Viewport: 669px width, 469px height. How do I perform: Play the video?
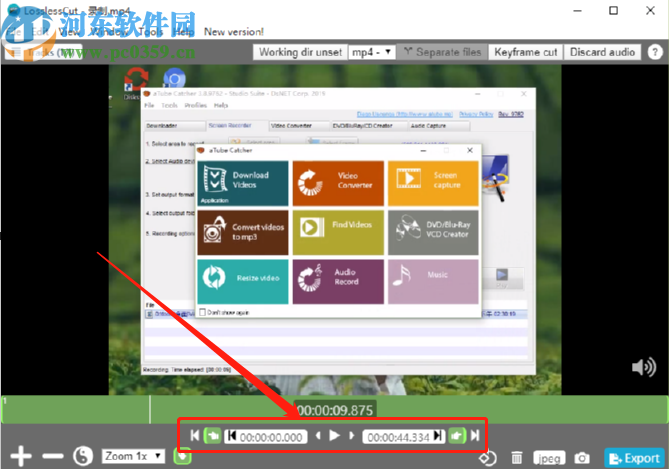pyautogui.click(x=334, y=436)
